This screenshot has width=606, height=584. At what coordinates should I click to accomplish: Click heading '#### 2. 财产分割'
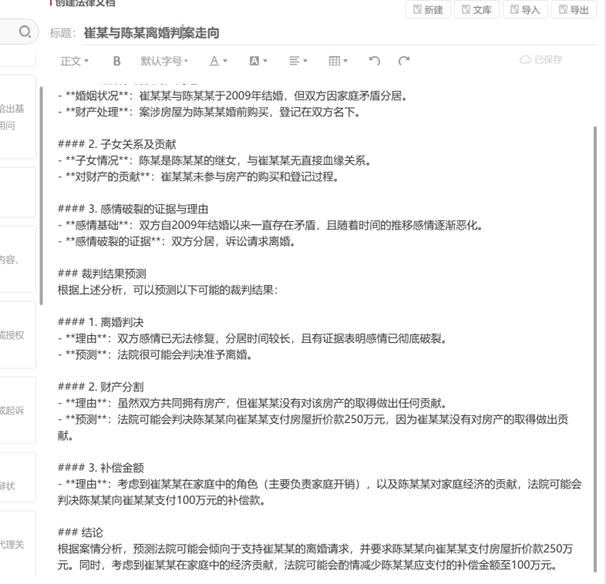100,387
